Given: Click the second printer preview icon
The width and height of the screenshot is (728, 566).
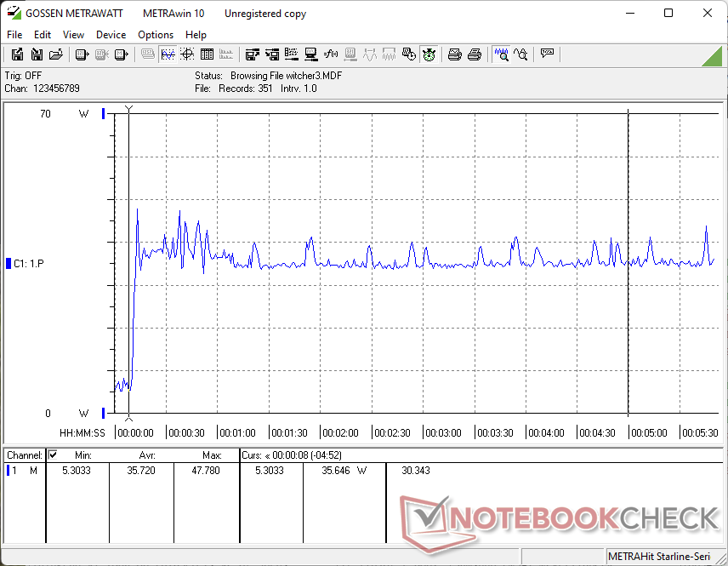Looking at the screenshot, I should click(475, 54).
